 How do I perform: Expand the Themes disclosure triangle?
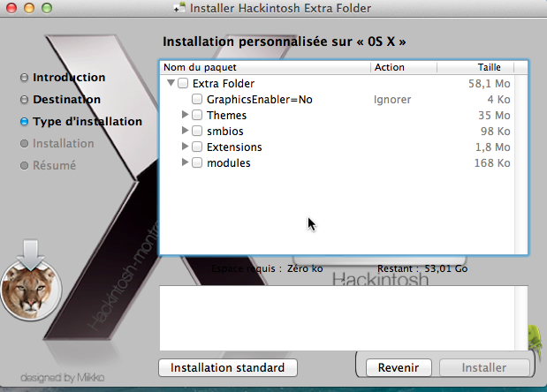point(185,114)
